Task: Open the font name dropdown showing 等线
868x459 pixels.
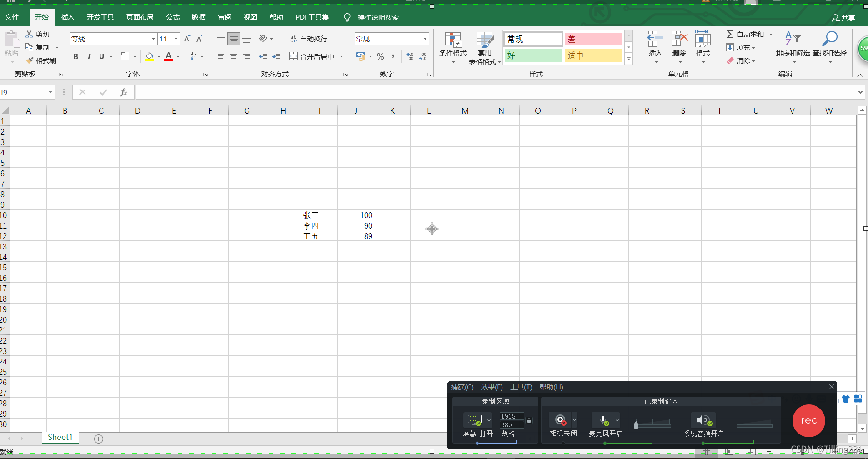Action: coord(153,39)
